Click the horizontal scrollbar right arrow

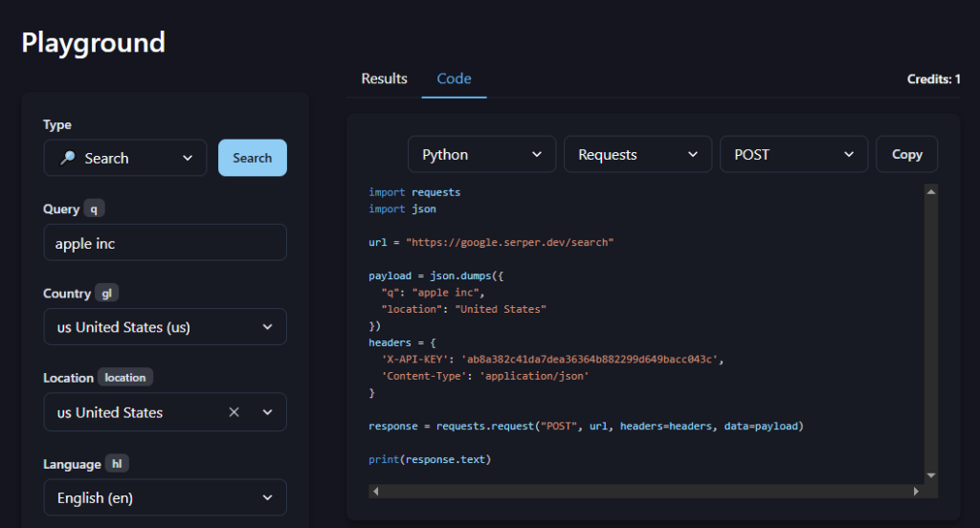pos(916,491)
